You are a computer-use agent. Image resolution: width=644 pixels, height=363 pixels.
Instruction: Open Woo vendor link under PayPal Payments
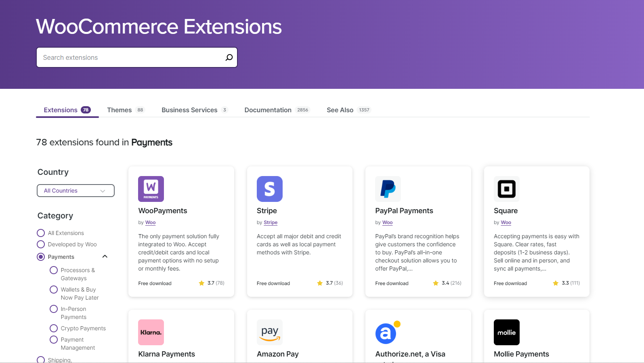(x=388, y=222)
